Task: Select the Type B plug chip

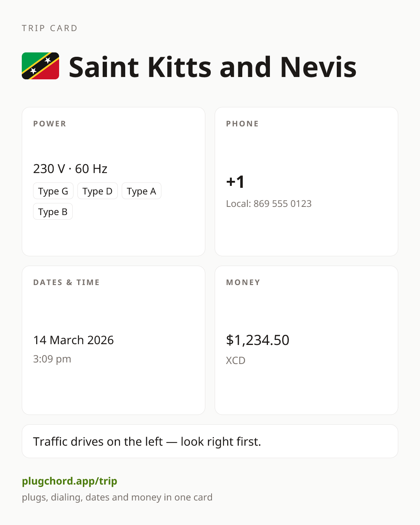Action: point(53,212)
